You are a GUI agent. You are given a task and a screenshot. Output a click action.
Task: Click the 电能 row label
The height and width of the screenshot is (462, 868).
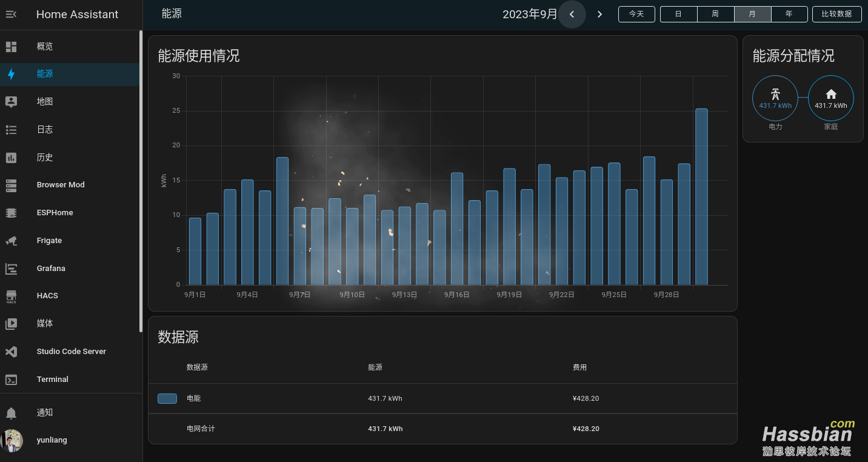pyautogui.click(x=193, y=398)
